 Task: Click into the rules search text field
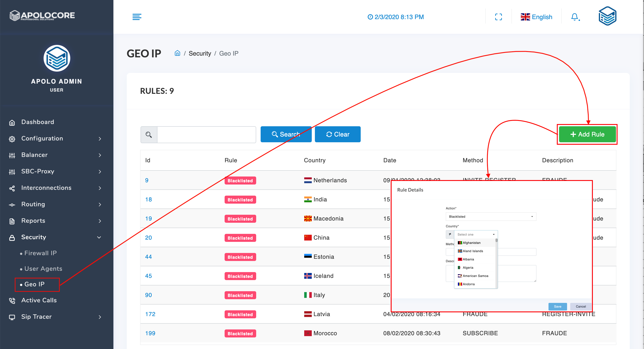206,135
